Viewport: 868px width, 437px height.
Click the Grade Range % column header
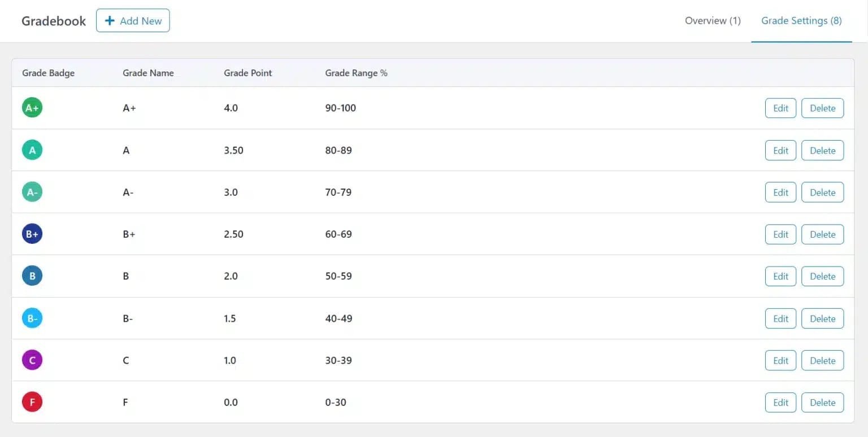(356, 73)
